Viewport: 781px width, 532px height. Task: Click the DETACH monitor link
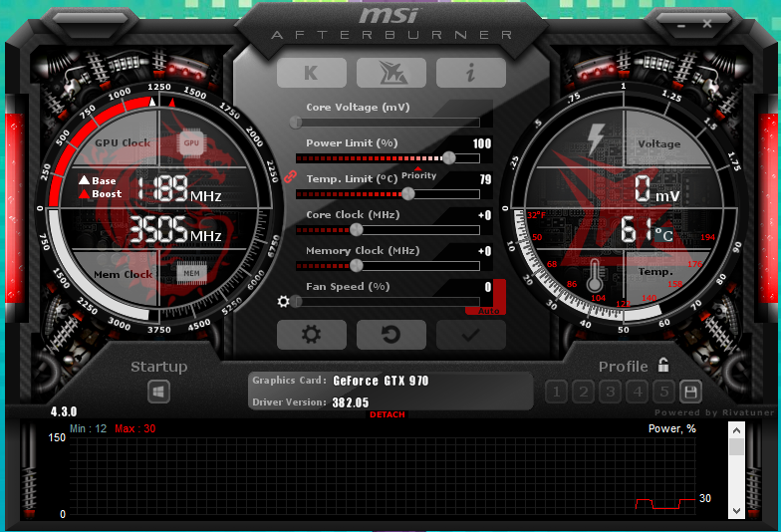[387, 414]
